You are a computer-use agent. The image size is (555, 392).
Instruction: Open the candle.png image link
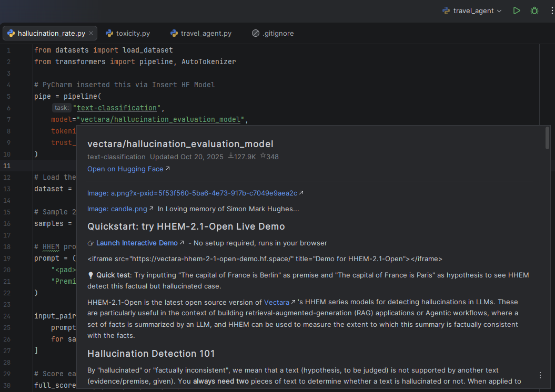pyautogui.click(x=120, y=209)
